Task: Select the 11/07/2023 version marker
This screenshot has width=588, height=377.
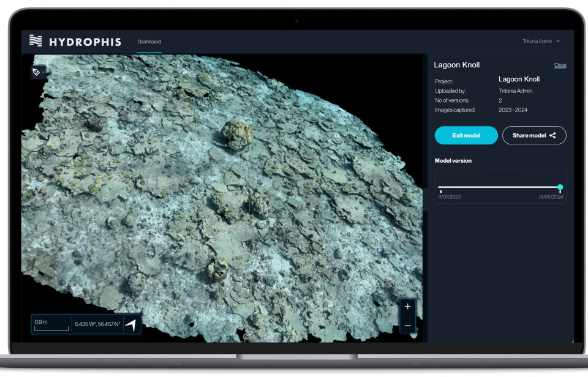Action: (441, 192)
